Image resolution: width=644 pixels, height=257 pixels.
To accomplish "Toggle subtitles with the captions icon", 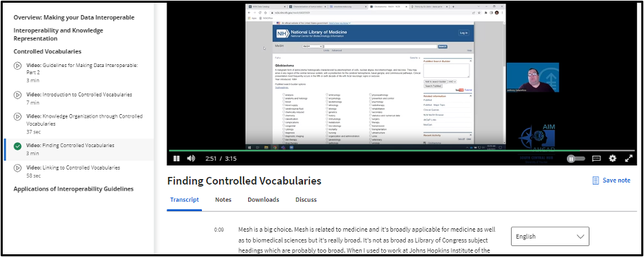I will click(x=596, y=159).
